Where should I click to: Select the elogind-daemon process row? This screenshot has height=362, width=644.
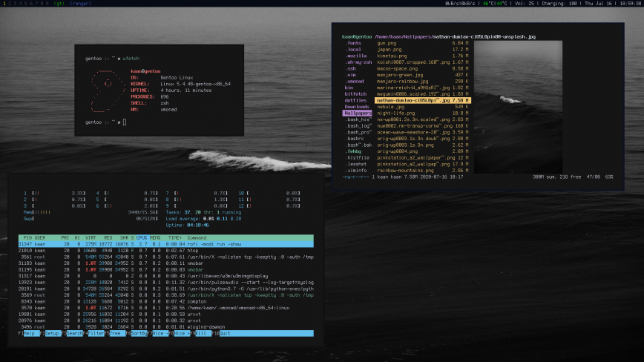[x=166, y=327]
